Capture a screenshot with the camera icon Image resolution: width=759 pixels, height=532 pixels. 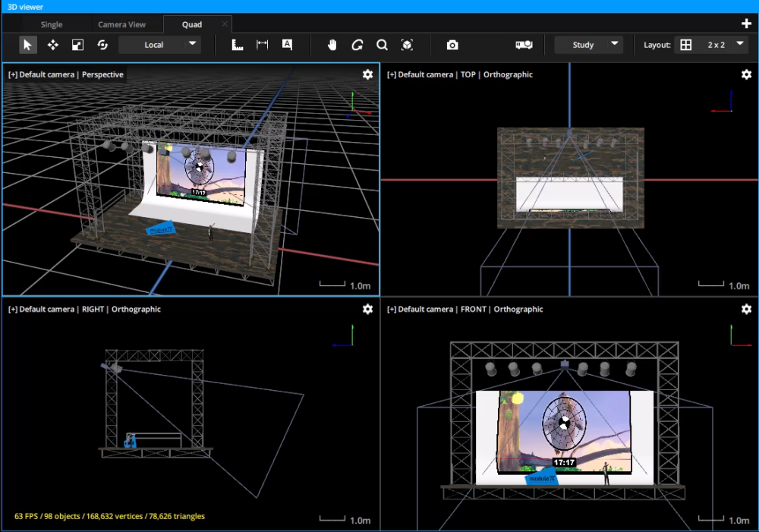coord(452,44)
